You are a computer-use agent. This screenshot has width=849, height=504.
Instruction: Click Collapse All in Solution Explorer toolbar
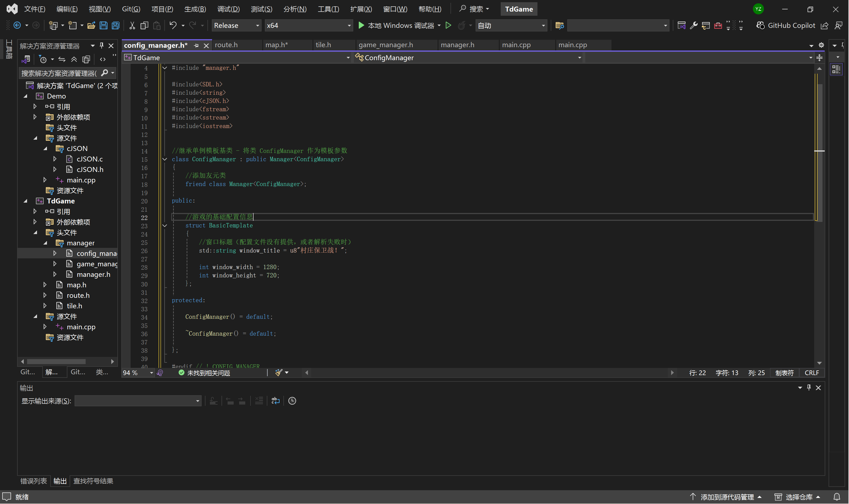(x=74, y=59)
